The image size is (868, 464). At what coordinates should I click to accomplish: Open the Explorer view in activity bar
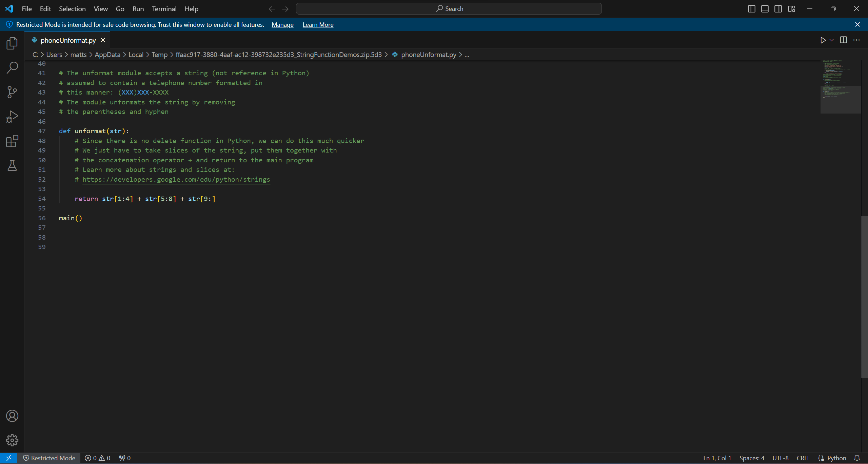click(x=12, y=43)
